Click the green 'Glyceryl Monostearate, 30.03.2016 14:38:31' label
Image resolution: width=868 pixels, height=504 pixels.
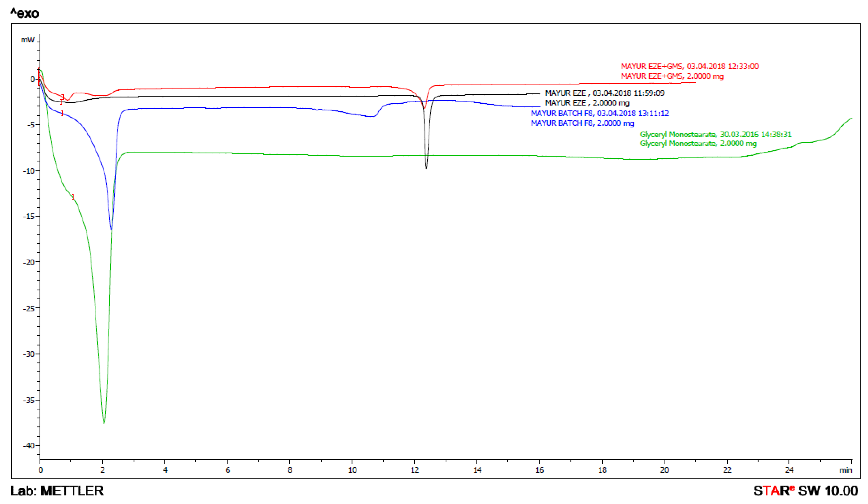(715, 134)
